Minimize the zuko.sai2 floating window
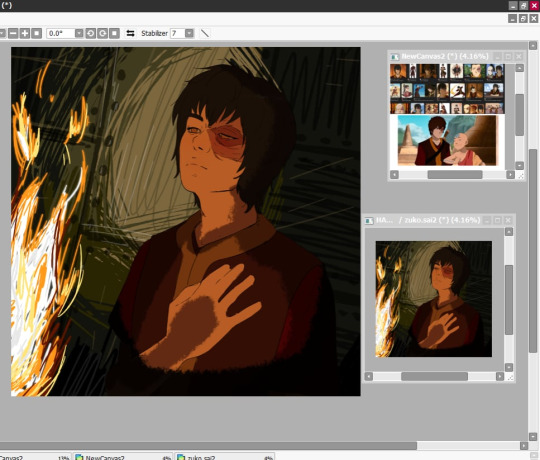Image resolution: width=540 pixels, height=460 pixels. click(487, 220)
